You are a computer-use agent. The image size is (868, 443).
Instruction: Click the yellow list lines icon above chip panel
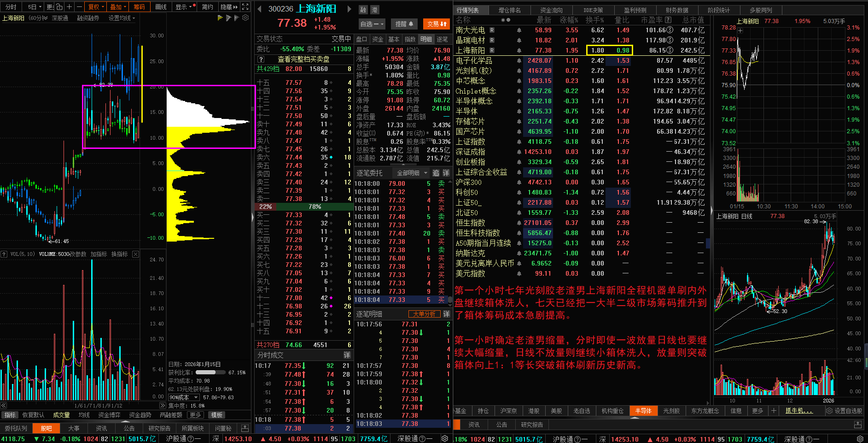[220, 18]
